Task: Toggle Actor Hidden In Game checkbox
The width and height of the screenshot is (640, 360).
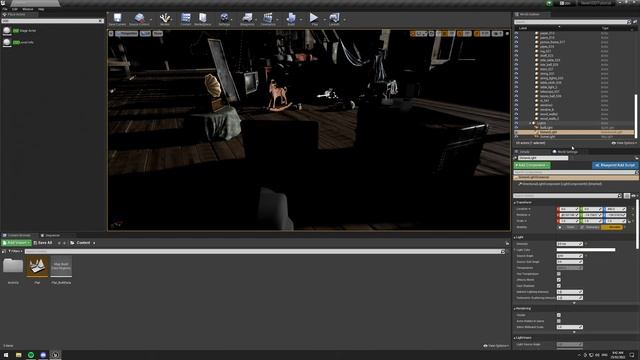Action: coord(559,321)
